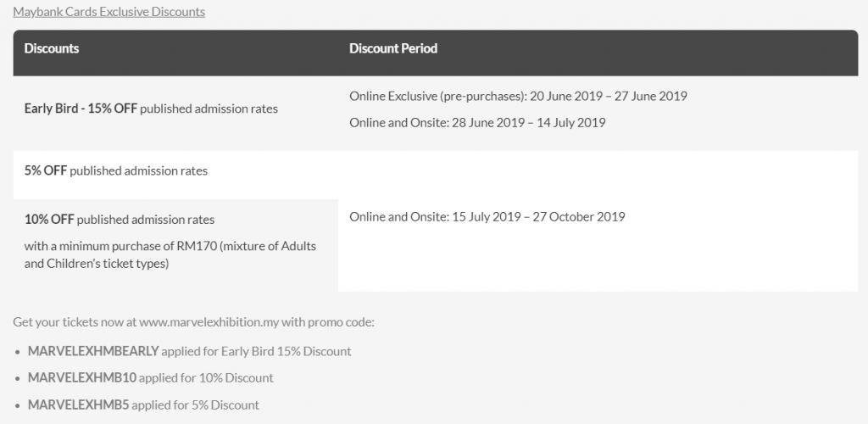This screenshot has width=868, height=424.
Task: Select the bold 10% OFF label
Action: pos(49,219)
